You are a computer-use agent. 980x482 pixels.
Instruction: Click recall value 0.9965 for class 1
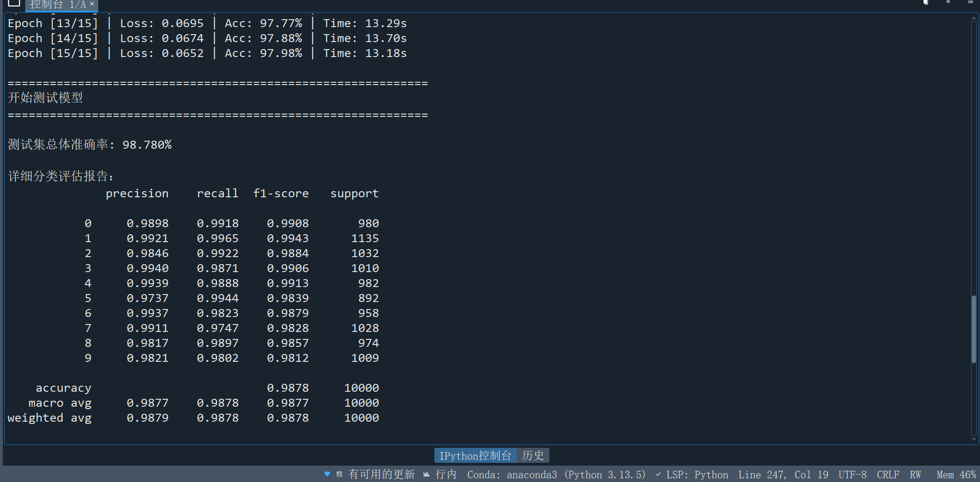(x=217, y=238)
